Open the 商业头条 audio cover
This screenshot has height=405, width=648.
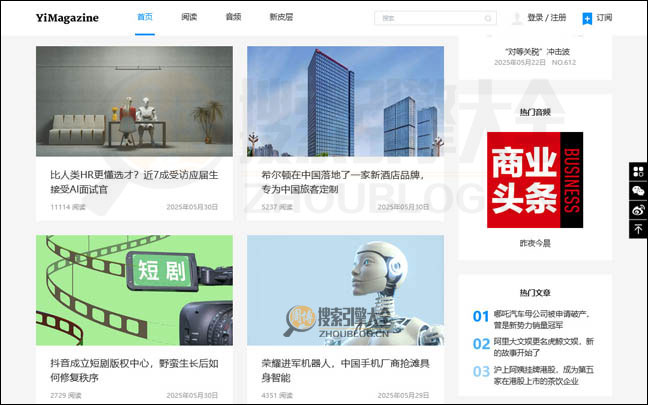(535, 180)
